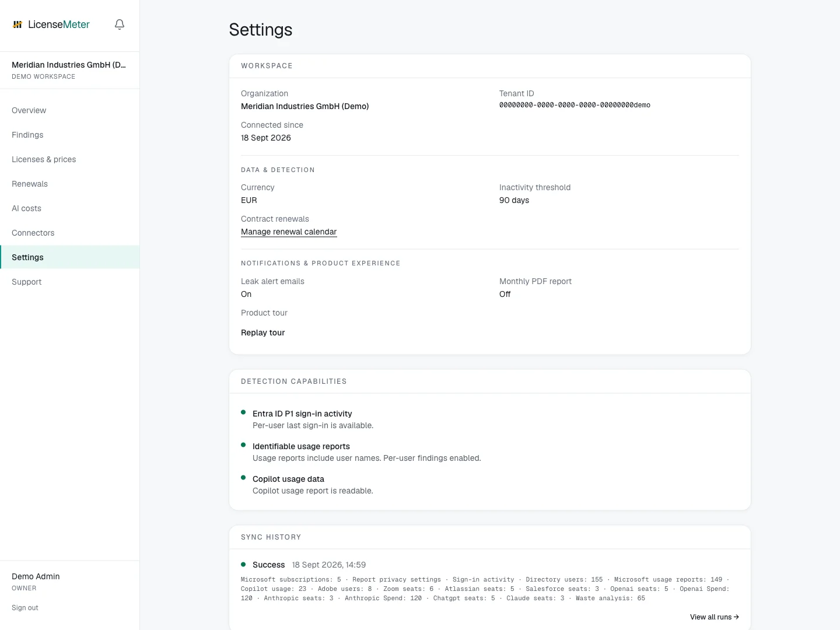
Task: Click Manage renewal calendar link
Action: (289, 232)
